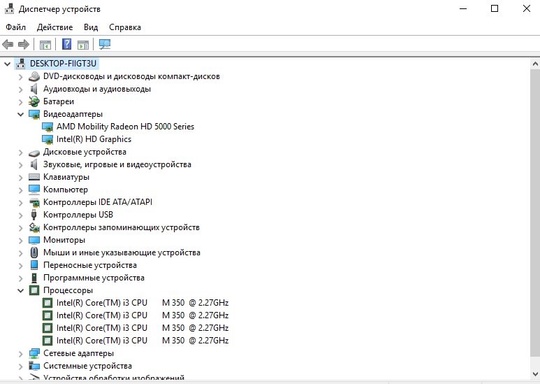Click the icon beside Контроллеры IDE ATA/ATAPI

[34, 202]
